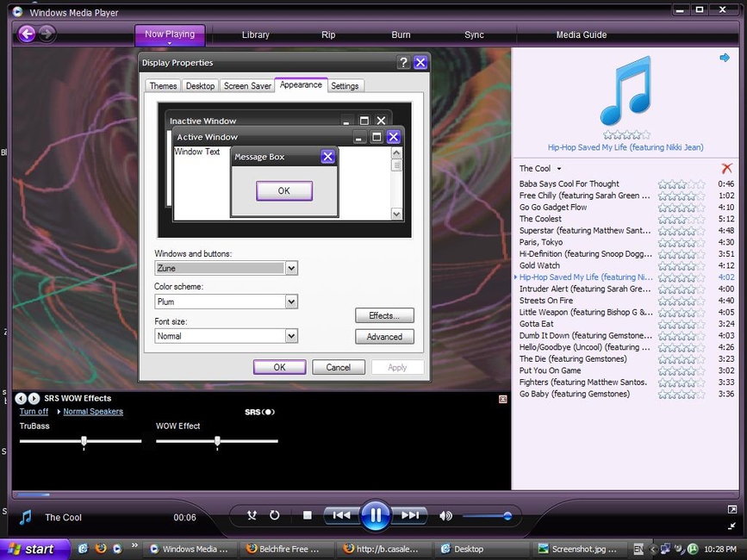Mute the sound with the speaker icon

pyautogui.click(x=446, y=516)
